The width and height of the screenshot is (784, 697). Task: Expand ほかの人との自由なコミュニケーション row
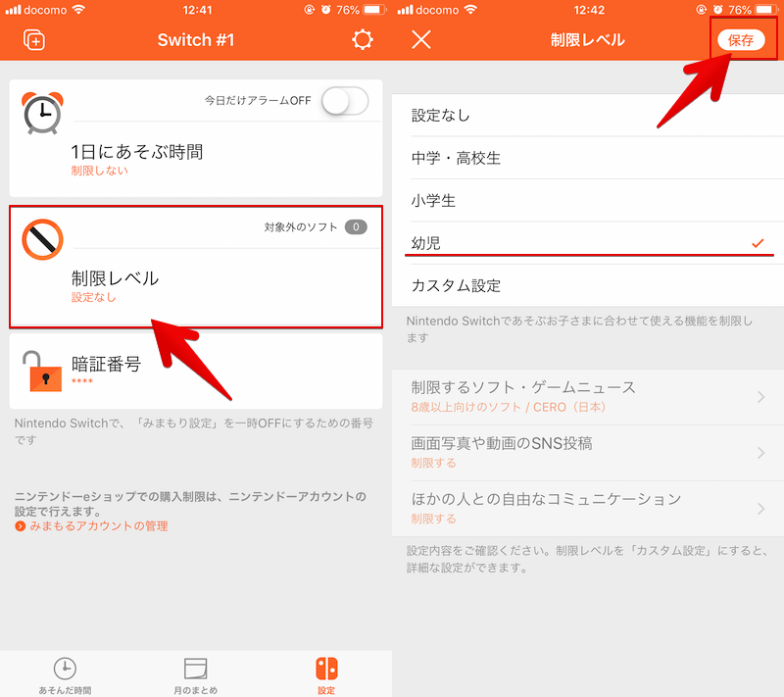588,508
